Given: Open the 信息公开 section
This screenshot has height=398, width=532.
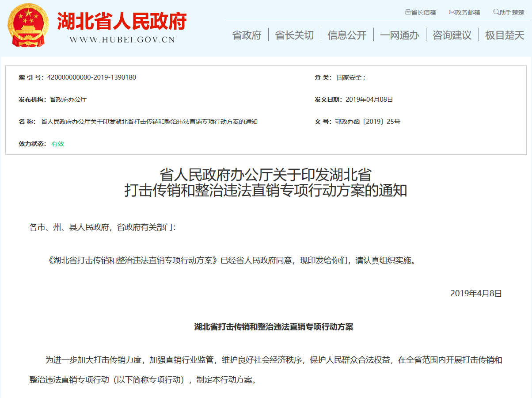Looking at the screenshot, I should click(x=346, y=34).
